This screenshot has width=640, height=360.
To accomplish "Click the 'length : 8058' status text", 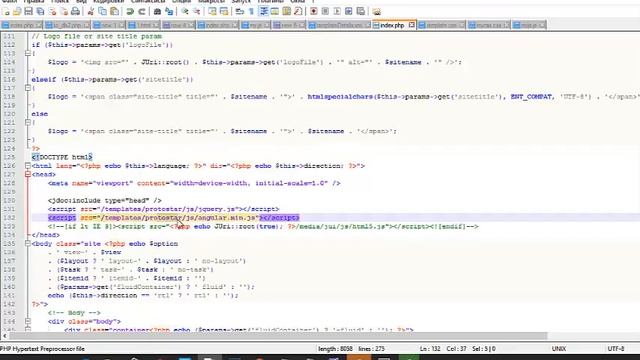I will coord(335,349).
